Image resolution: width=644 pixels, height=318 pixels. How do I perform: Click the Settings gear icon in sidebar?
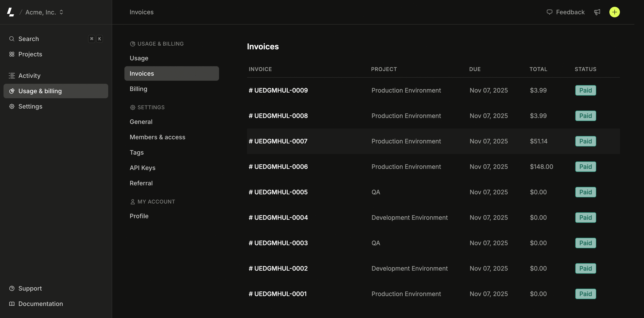coord(11,106)
